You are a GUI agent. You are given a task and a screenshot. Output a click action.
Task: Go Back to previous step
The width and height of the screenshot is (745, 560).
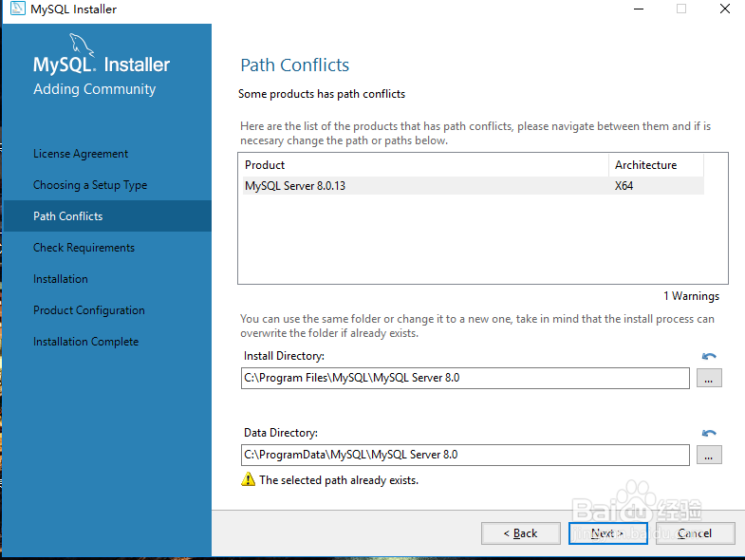[521, 533]
